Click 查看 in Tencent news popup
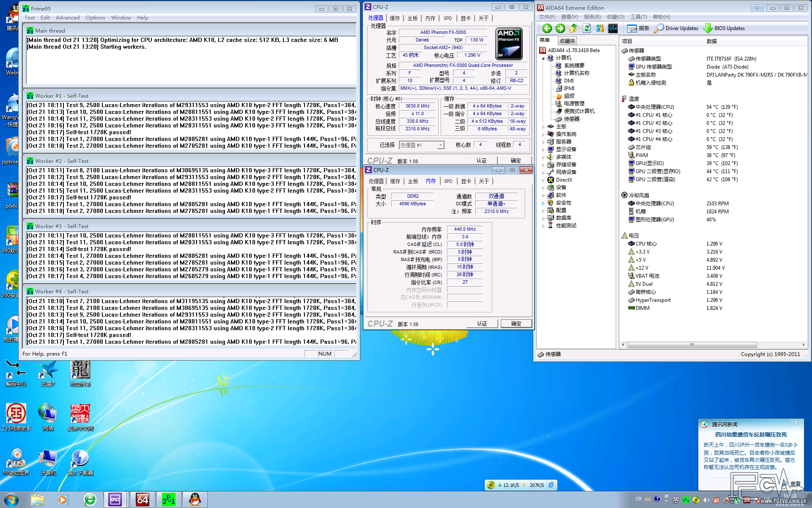The image size is (812, 508). [x=796, y=484]
